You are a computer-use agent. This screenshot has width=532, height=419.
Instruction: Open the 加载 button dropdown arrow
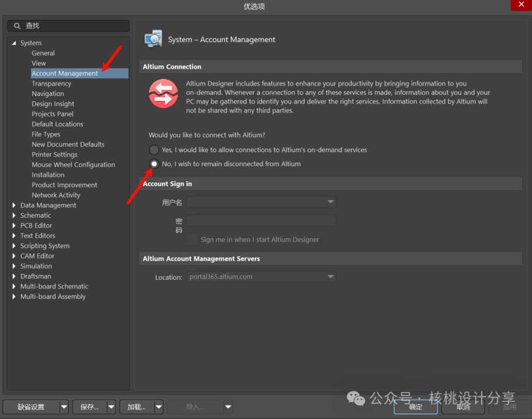(x=158, y=407)
